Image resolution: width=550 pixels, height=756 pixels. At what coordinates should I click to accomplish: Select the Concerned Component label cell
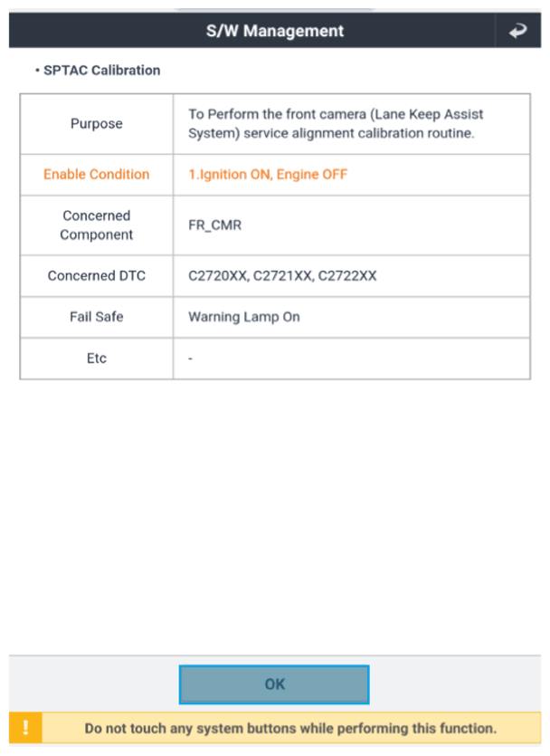point(96,225)
